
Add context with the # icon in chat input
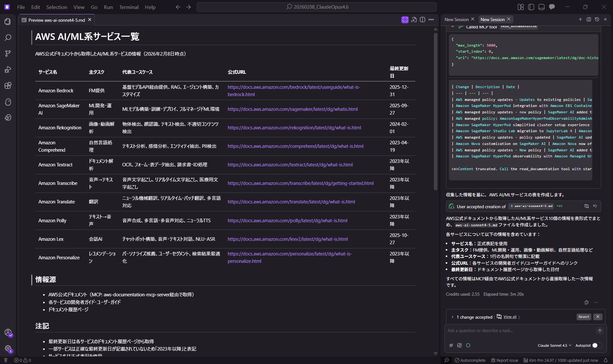tap(451, 345)
